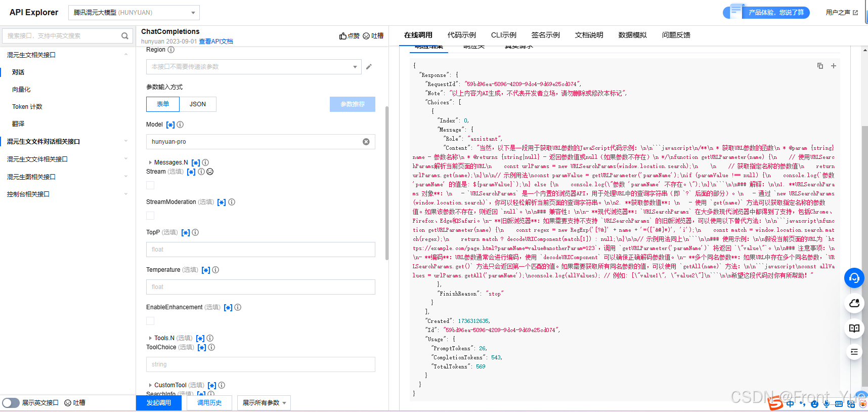Click the info icon next to Region

click(x=171, y=50)
